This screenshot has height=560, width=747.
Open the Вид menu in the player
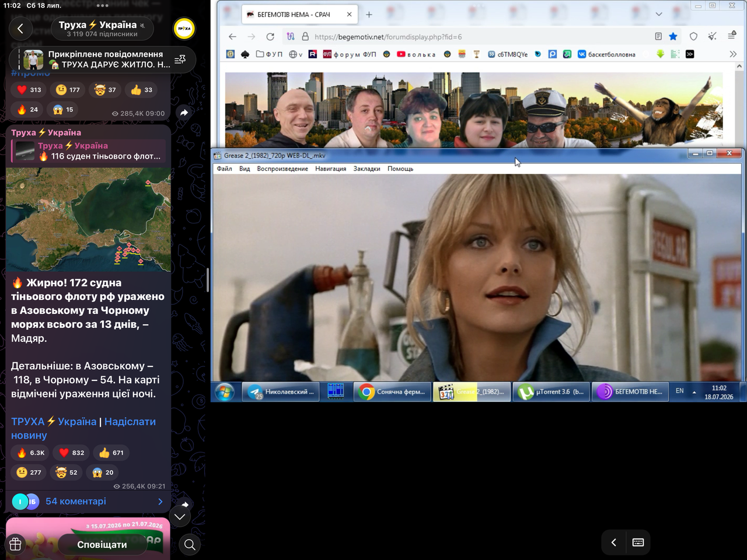click(x=245, y=169)
